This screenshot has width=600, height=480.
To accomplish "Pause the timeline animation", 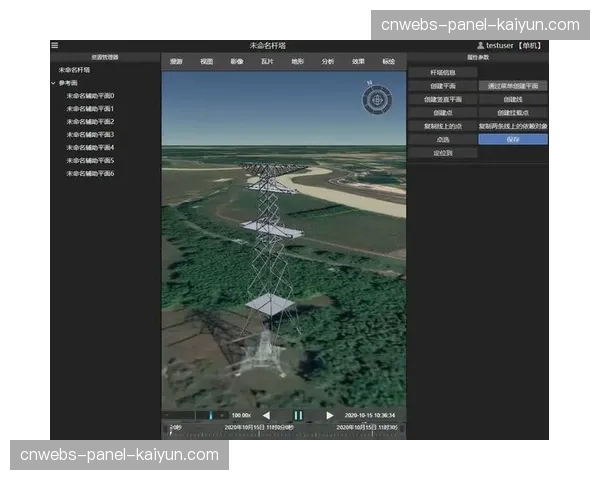I will click(297, 415).
